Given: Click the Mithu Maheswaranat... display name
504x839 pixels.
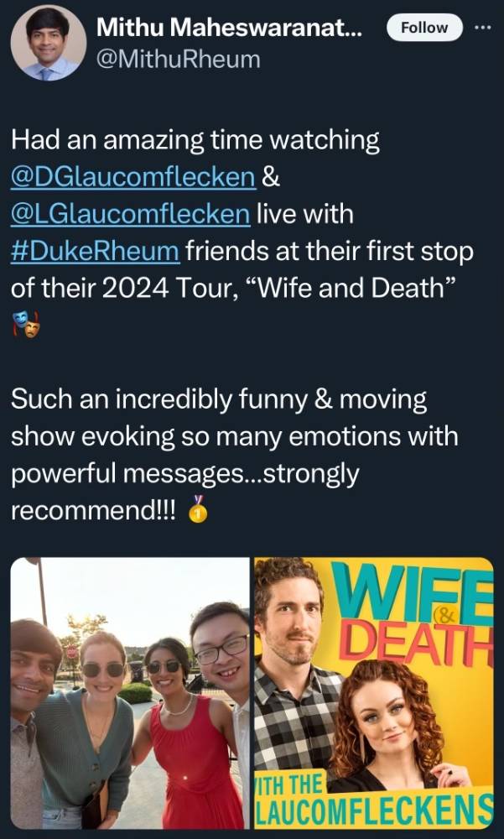Looking at the screenshot, I should click(x=229, y=28).
